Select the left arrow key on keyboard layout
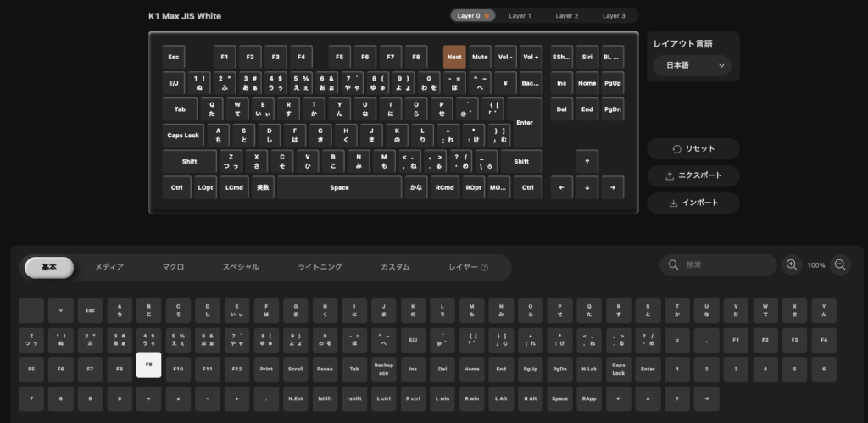The width and height of the screenshot is (868, 423). pos(560,187)
